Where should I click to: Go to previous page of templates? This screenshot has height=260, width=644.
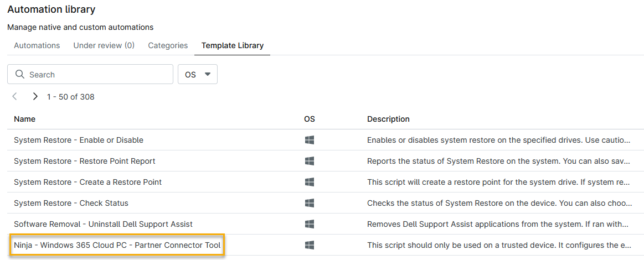pyautogui.click(x=15, y=97)
